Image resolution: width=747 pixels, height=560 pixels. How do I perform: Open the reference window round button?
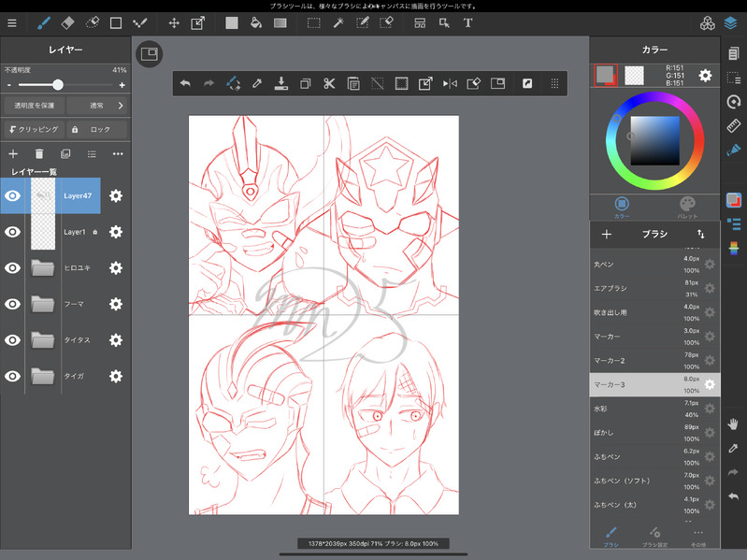pyautogui.click(x=149, y=54)
